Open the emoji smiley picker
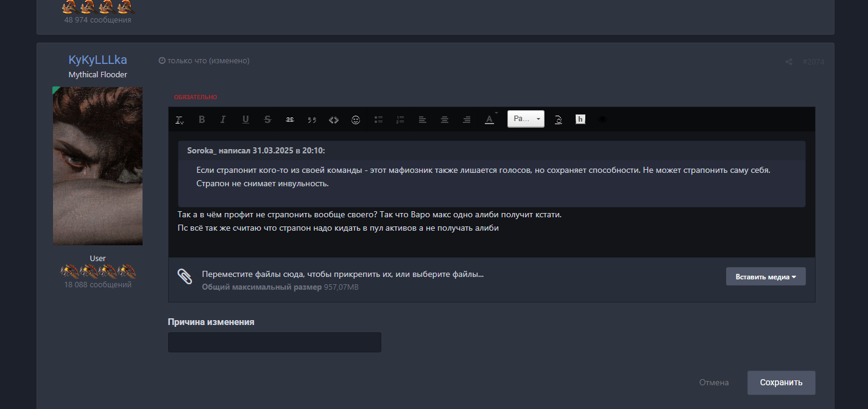The image size is (868, 409). [x=356, y=120]
